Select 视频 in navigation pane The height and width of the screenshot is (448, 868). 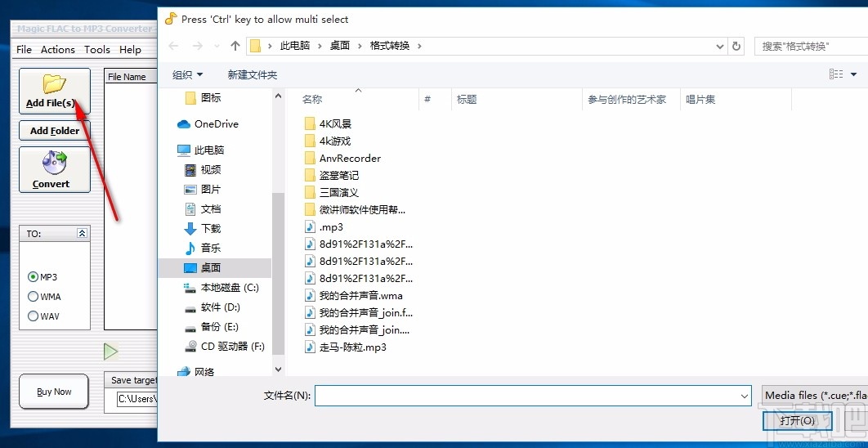pos(203,169)
